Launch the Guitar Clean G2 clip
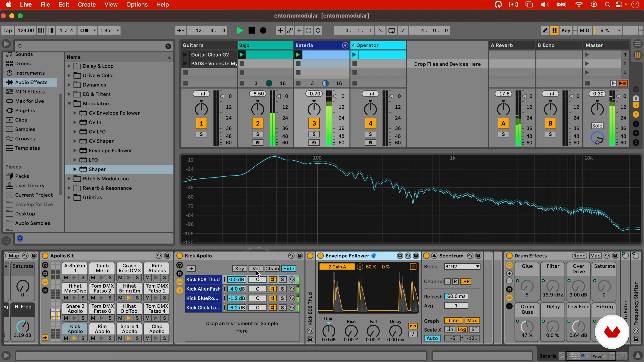This screenshot has height=362, width=644. [185, 54]
